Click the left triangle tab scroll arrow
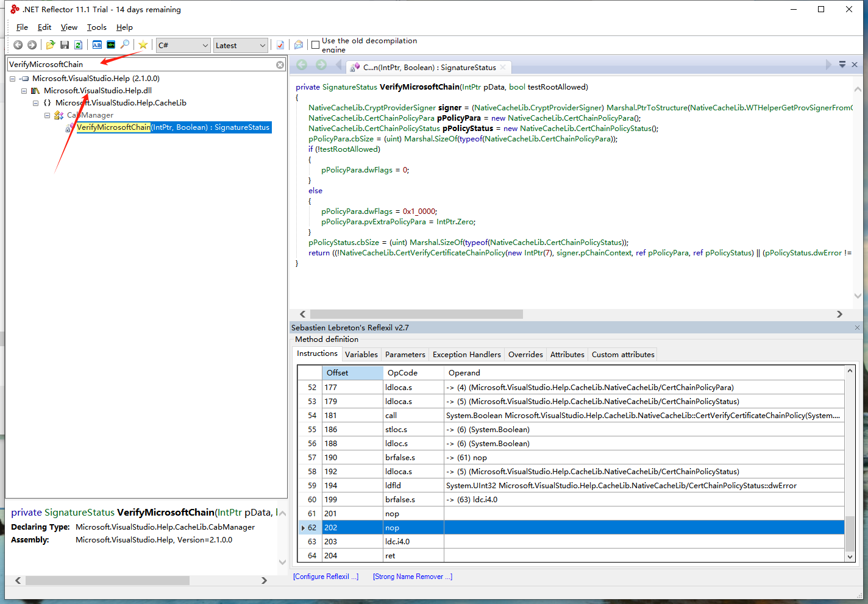 point(338,65)
